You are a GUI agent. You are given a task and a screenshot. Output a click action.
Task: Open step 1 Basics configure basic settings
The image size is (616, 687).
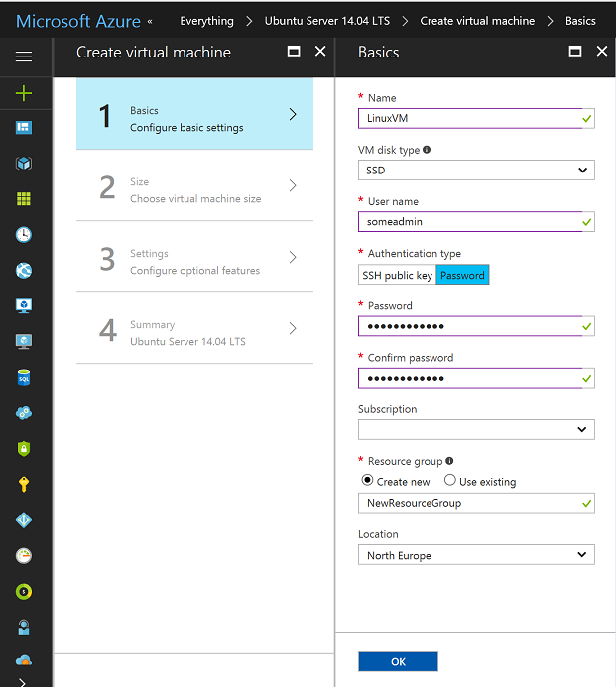click(x=194, y=114)
